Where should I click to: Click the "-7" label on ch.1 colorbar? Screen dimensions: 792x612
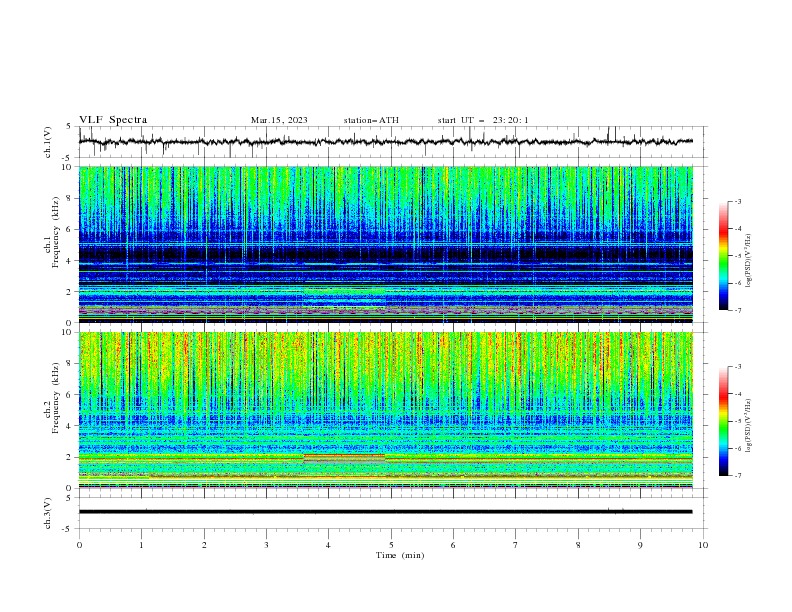pos(737,310)
